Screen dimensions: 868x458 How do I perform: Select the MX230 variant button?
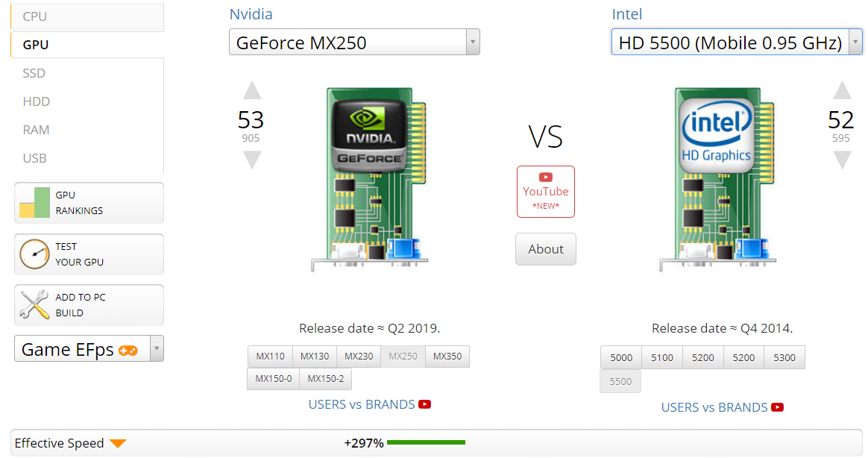pos(359,356)
